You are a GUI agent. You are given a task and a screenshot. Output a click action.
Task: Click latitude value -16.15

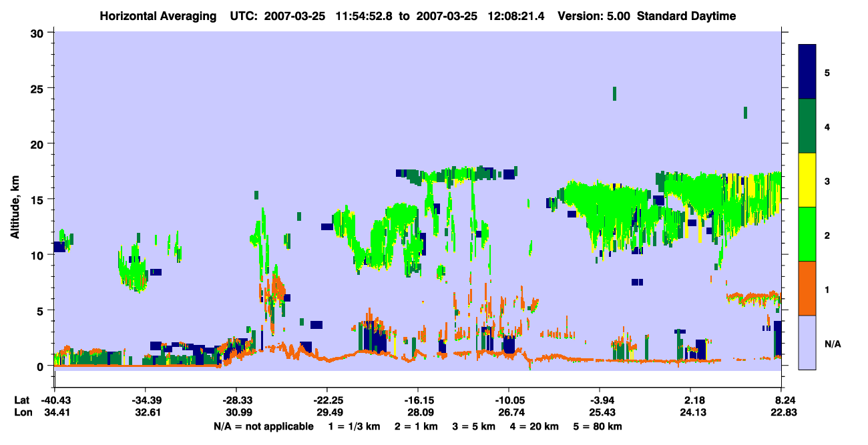pyautogui.click(x=417, y=400)
